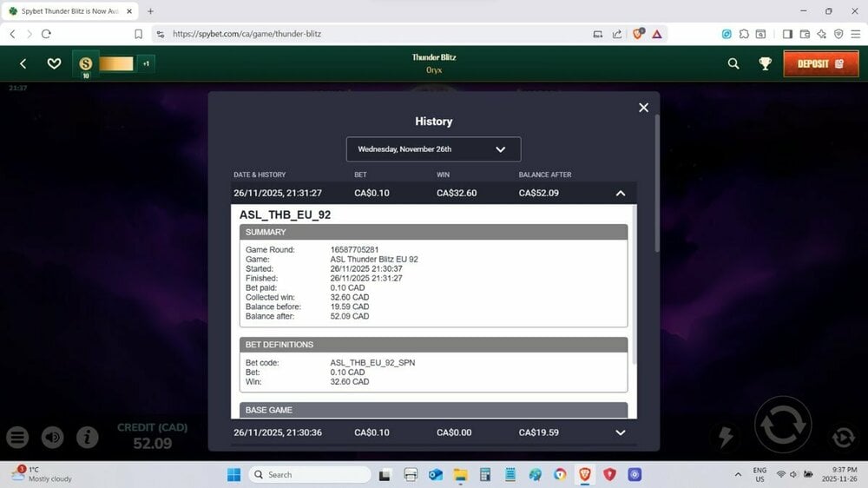
Task: Open the game hamburger menu
Action: (18, 438)
